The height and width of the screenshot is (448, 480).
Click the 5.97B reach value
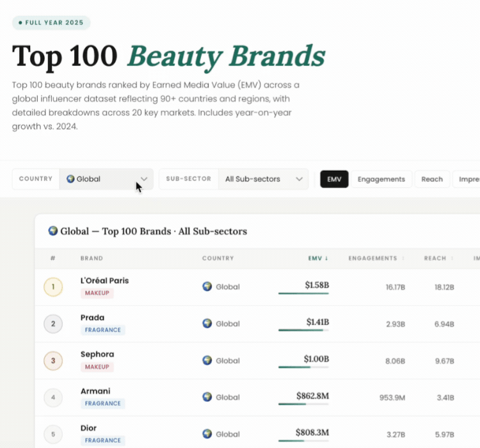pos(445,435)
